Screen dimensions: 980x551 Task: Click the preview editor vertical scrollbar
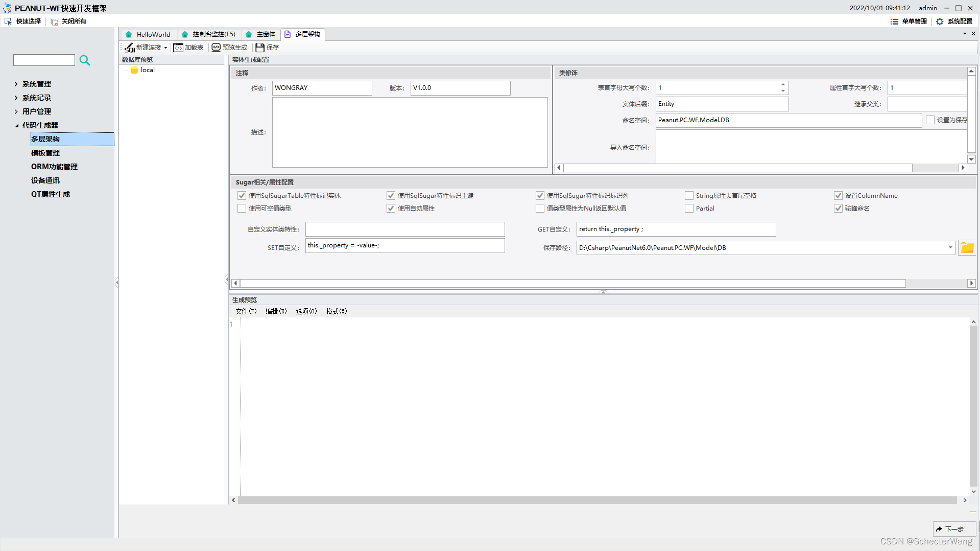click(x=973, y=406)
